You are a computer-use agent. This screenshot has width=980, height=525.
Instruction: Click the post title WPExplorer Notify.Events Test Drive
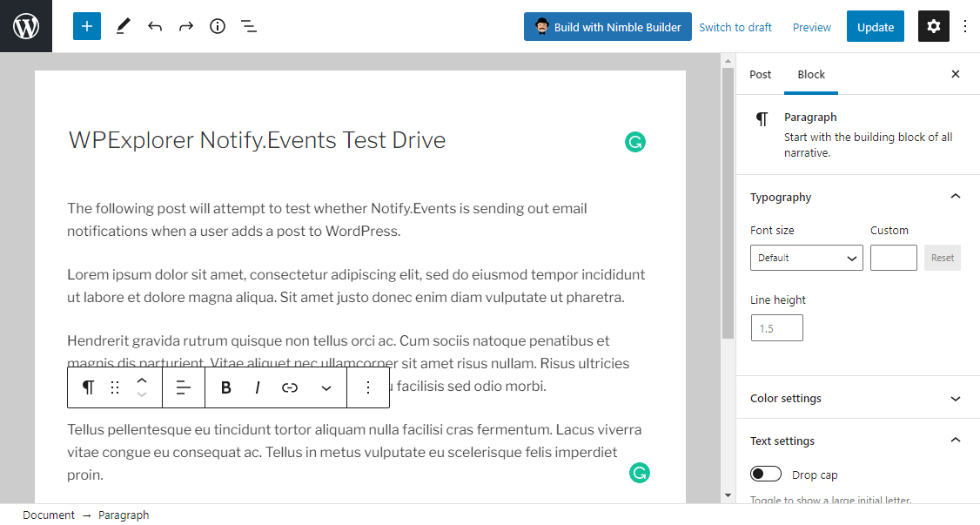click(x=257, y=140)
